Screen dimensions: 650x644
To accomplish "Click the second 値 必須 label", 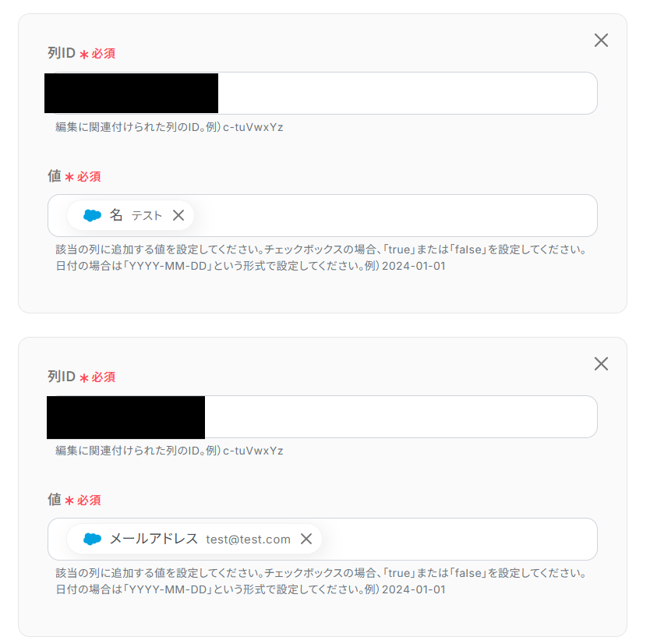I will click(74, 499).
